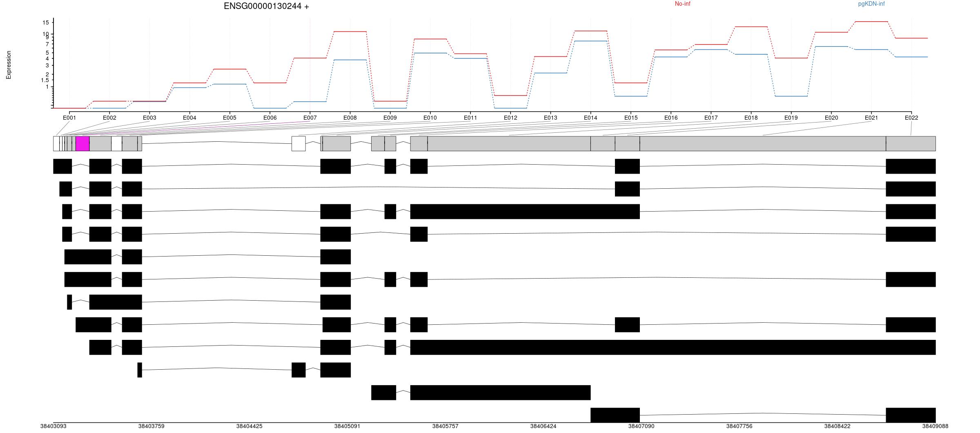The image size is (980, 433).
Task: Select the red No-inf legend label
Action: click(683, 4)
